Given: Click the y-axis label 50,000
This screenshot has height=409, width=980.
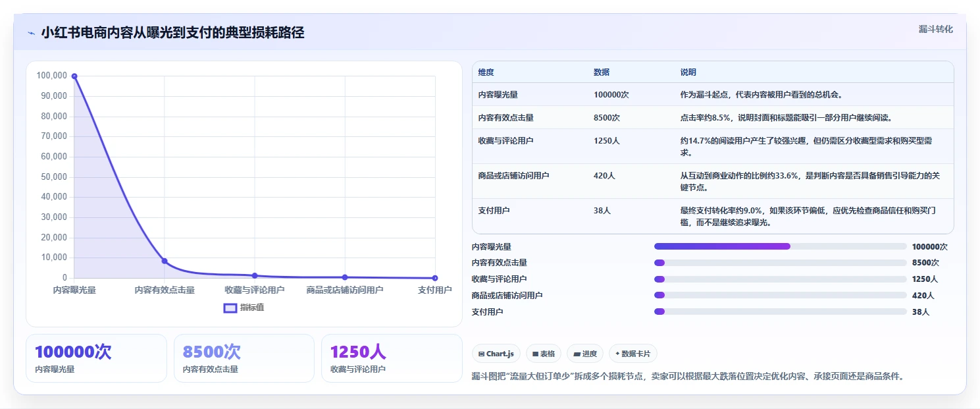Looking at the screenshot, I should pyautogui.click(x=54, y=177).
